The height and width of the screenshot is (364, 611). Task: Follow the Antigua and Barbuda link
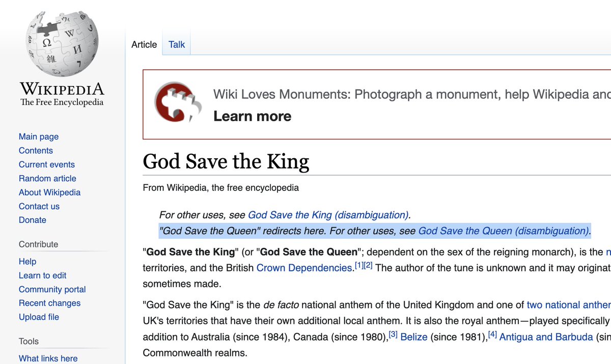coord(546,337)
